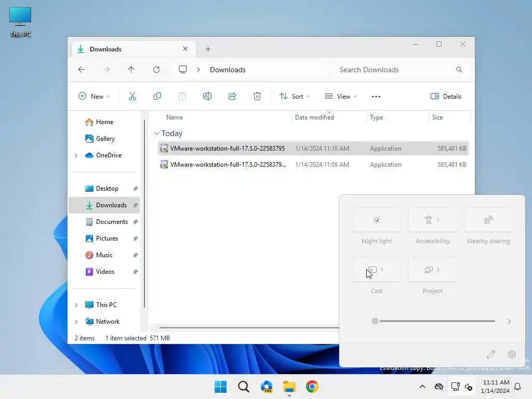Expand Network tree node
Image resolution: width=532 pixels, height=399 pixels.
click(76, 322)
